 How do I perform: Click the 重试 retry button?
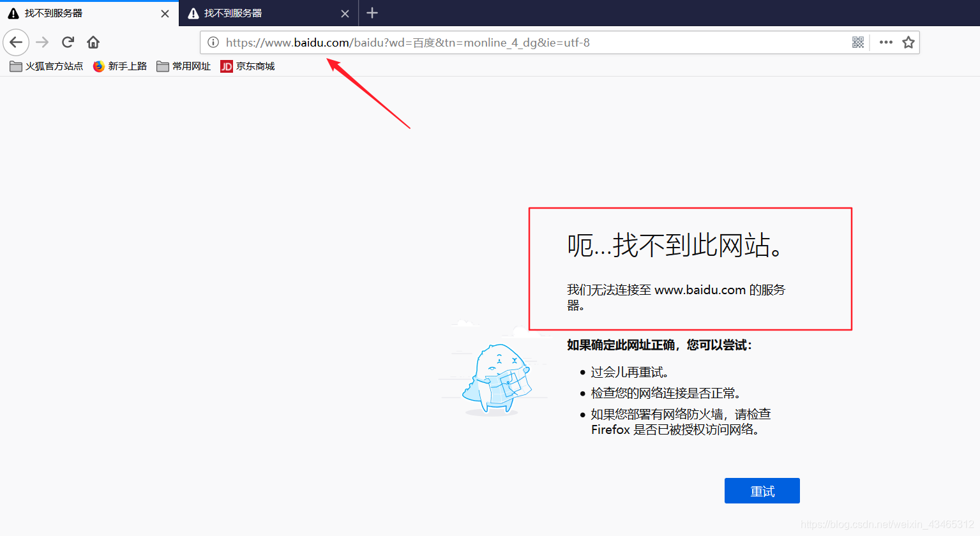point(762,491)
